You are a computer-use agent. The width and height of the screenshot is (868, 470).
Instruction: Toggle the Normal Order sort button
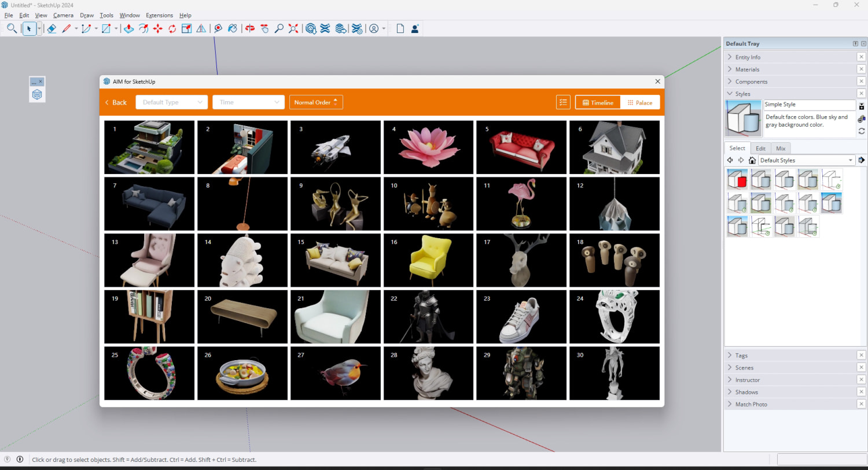[316, 102]
